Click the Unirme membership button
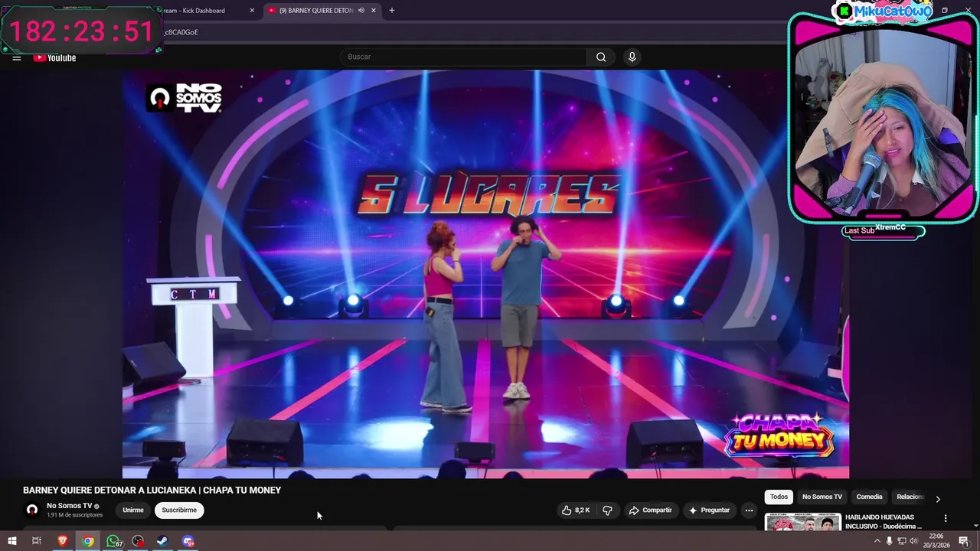 133,510
